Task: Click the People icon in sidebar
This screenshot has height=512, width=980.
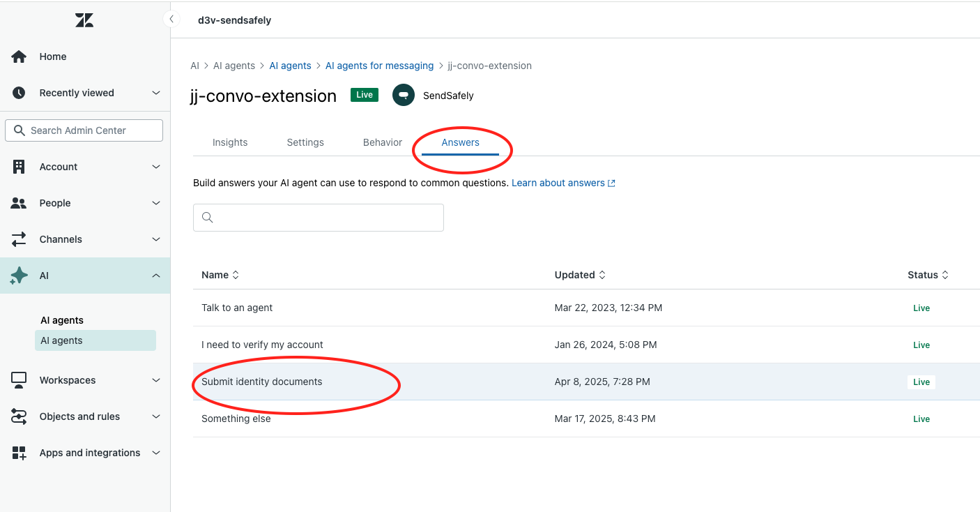Action: coord(19,203)
